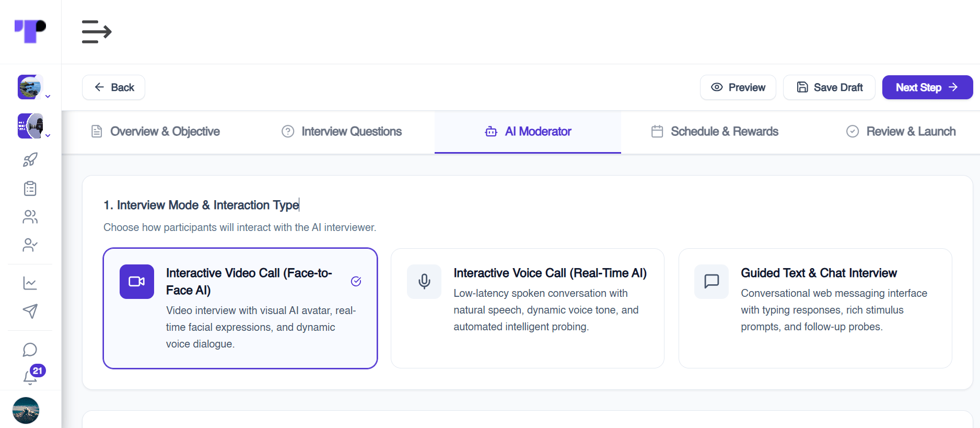Click the chat message icon tile
This screenshot has width=980, height=428.
pyautogui.click(x=711, y=282)
